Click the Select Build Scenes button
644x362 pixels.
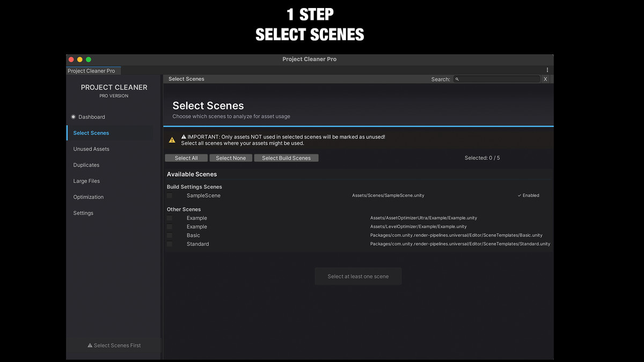pyautogui.click(x=286, y=158)
